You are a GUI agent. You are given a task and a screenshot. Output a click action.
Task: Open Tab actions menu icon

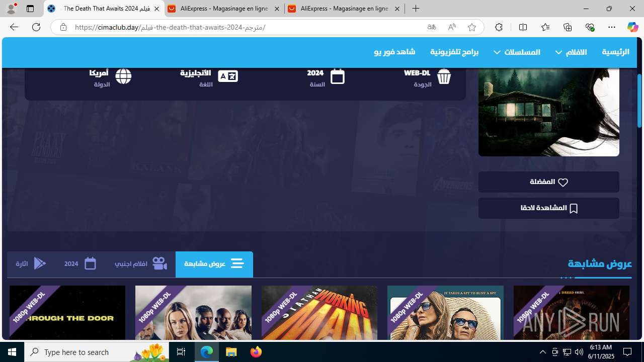[30, 9]
